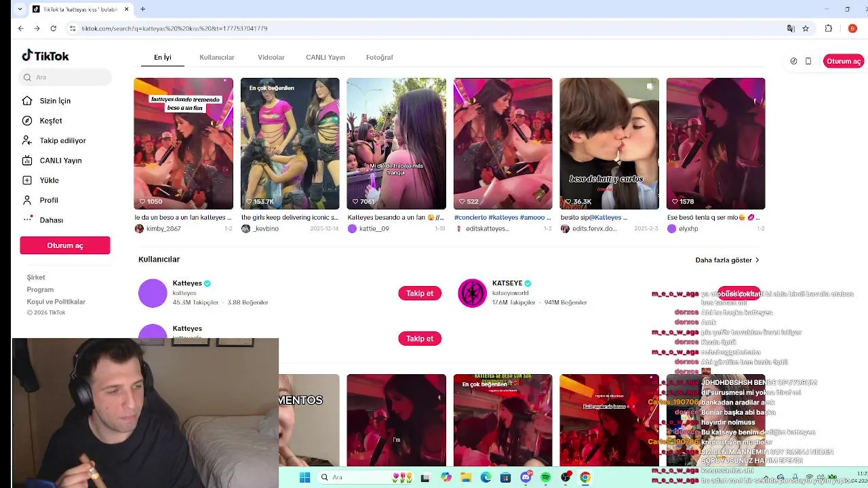Image resolution: width=868 pixels, height=488 pixels.
Task: Open the video with 1578 likes
Action: pos(715,144)
